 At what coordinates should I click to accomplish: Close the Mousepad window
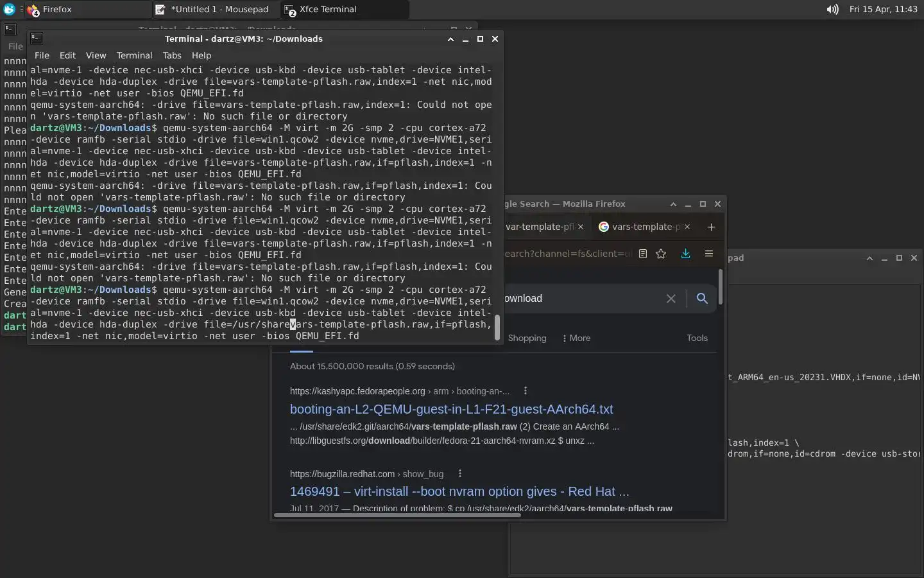(x=914, y=258)
